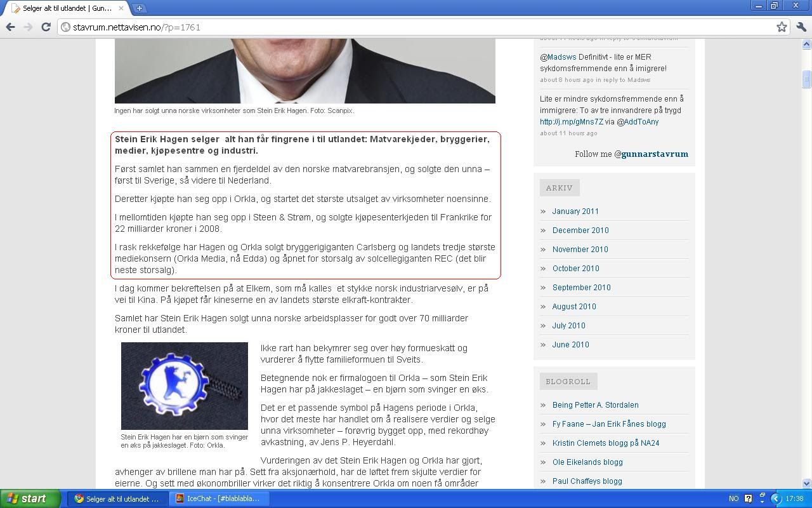Viewport: 812px width, 508px height.
Task: Reload the current page
Action: [46, 27]
